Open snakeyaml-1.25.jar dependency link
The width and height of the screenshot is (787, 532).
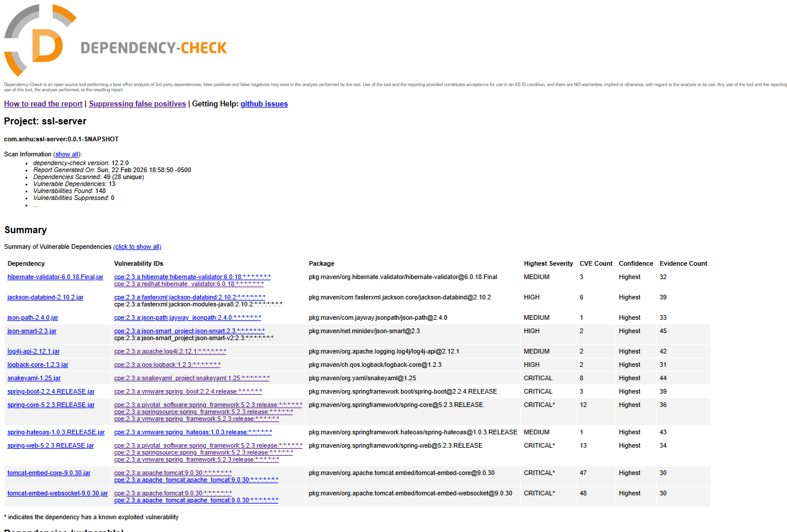click(x=34, y=379)
